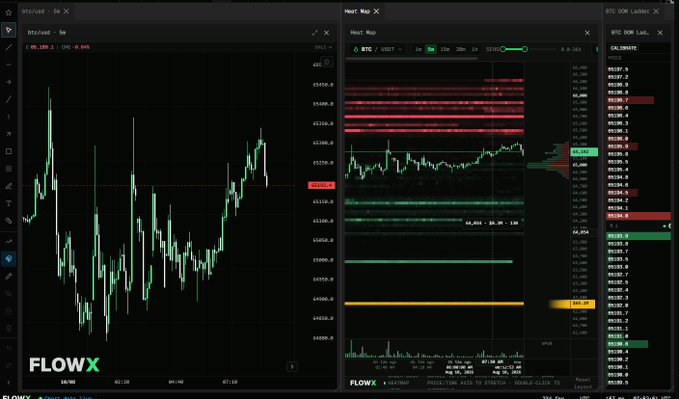The image size is (679, 399).
Task: Select the text T annotation tool
Action: pos(9,203)
